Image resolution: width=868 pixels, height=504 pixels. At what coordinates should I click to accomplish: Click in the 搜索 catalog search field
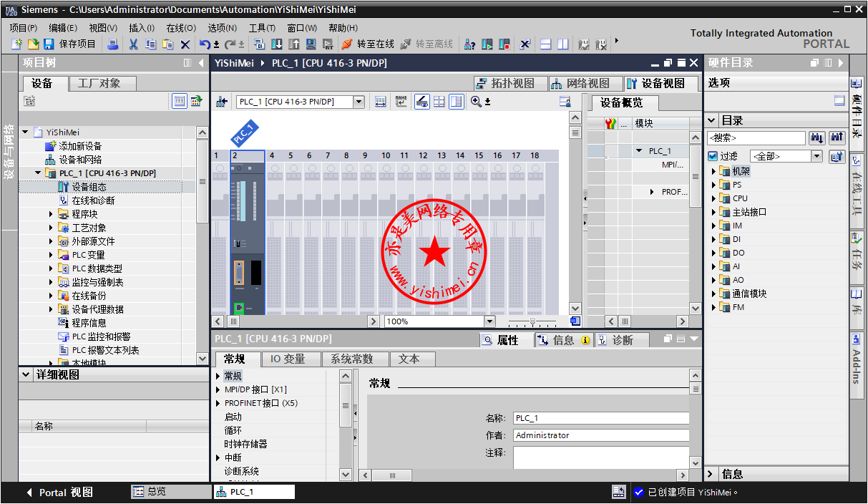click(756, 137)
